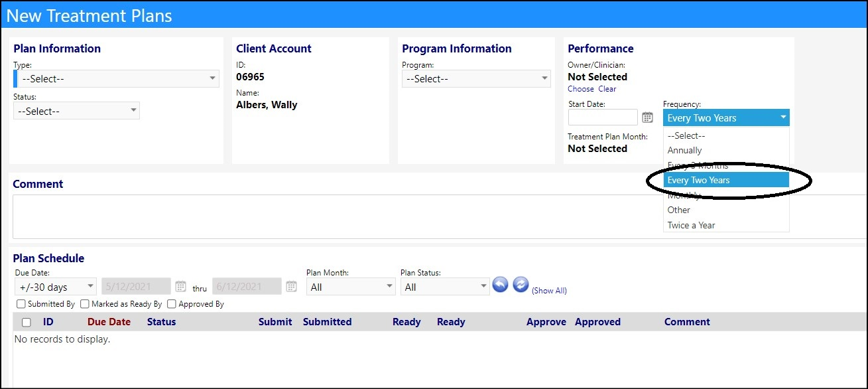Sort by the Comment column header

[x=687, y=322]
